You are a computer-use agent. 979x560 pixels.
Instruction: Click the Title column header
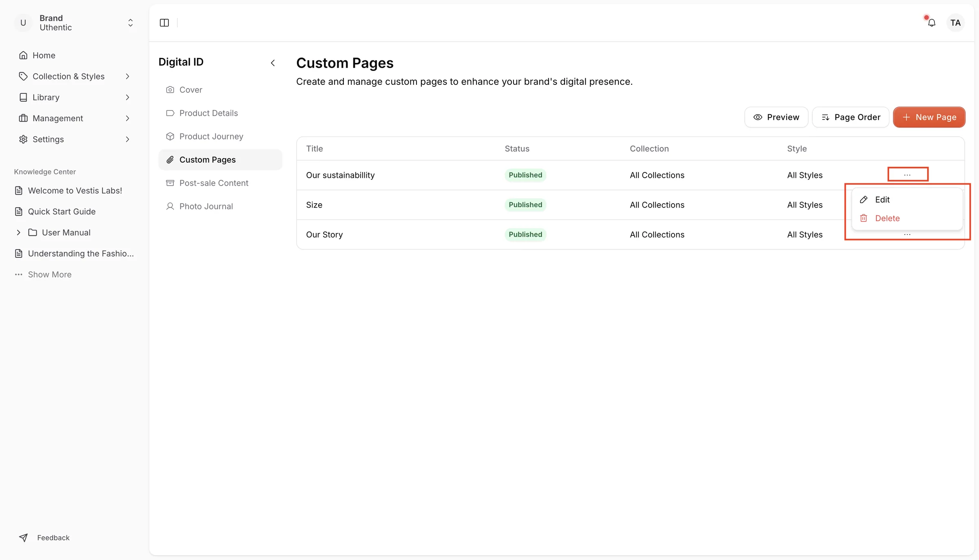coord(314,148)
